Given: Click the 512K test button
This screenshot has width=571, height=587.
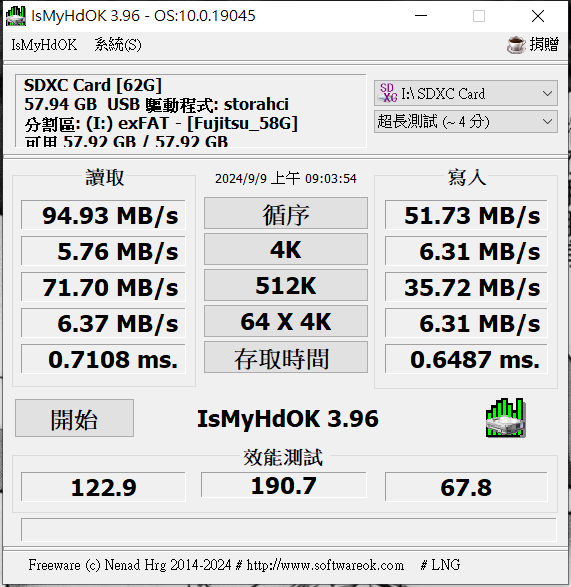Looking at the screenshot, I should (x=286, y=285).
